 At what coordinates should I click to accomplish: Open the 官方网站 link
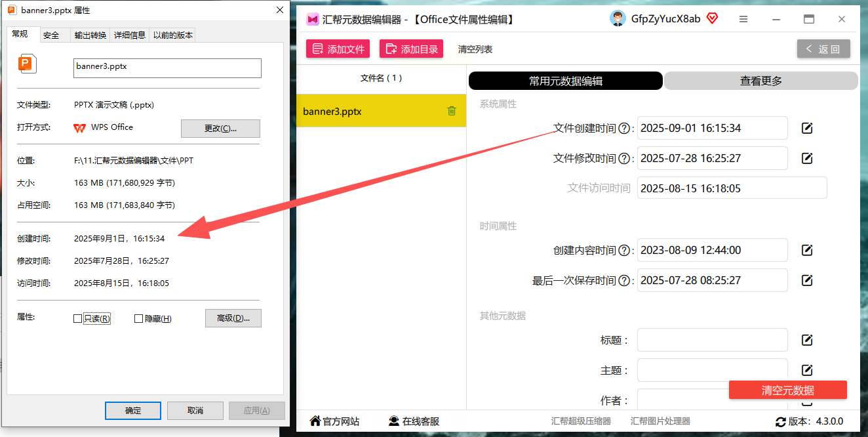(x=334, y=421)
